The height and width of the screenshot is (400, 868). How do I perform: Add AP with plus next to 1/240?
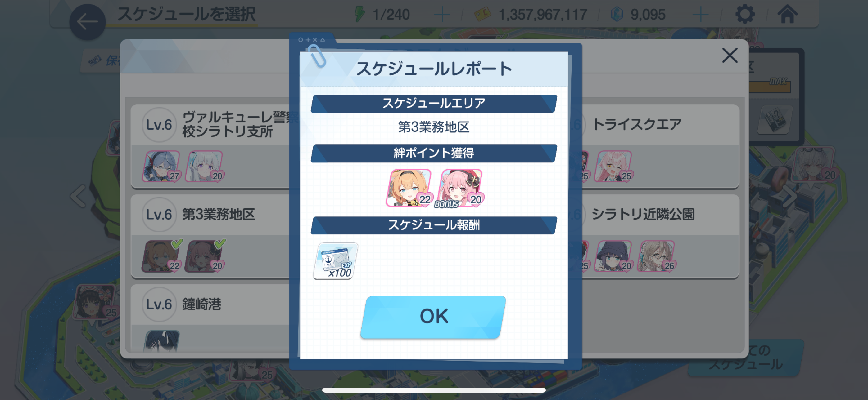click(442, 15)
